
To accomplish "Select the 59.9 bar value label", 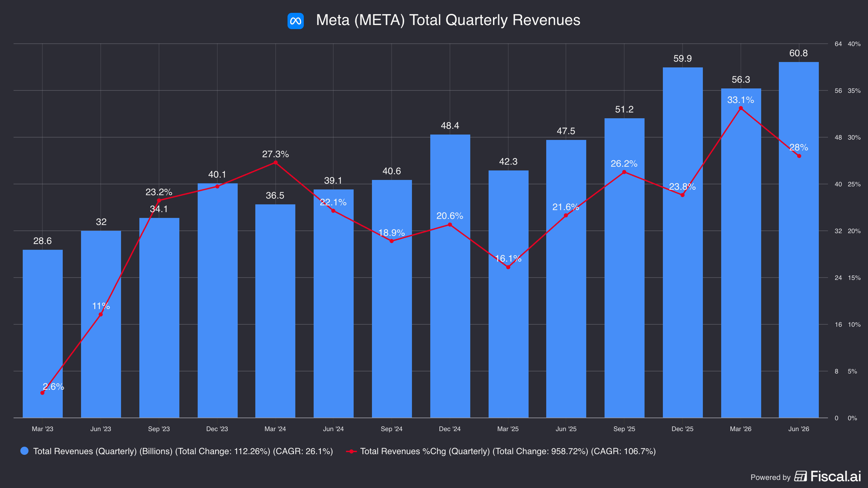I will [683, 59].
